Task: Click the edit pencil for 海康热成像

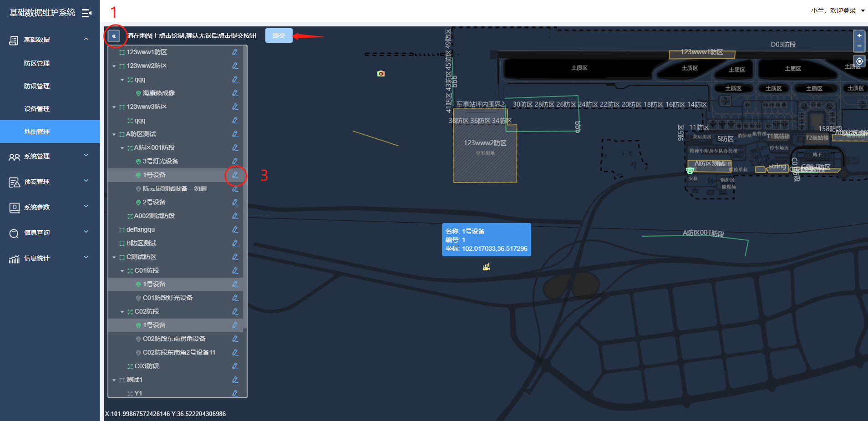Action: click(x=235, y=93)
